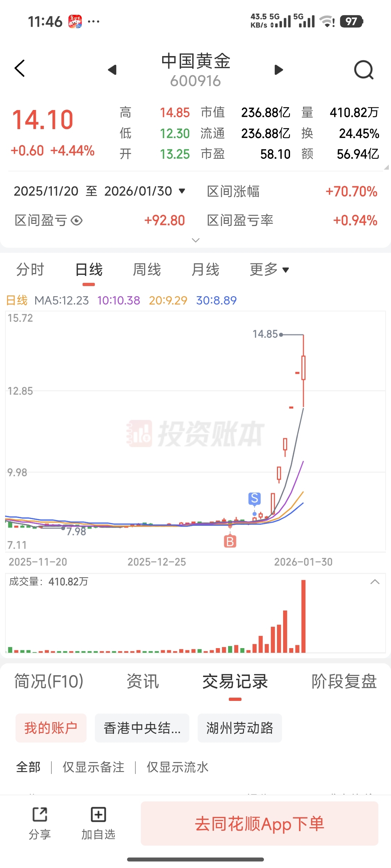Choose the 全部 record filter

point(28,767)
